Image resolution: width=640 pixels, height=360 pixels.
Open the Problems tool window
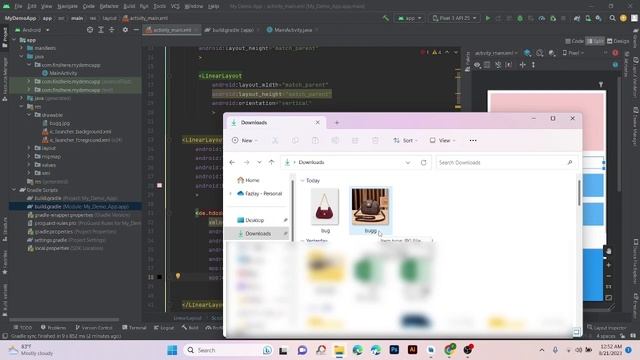point(53,328)
